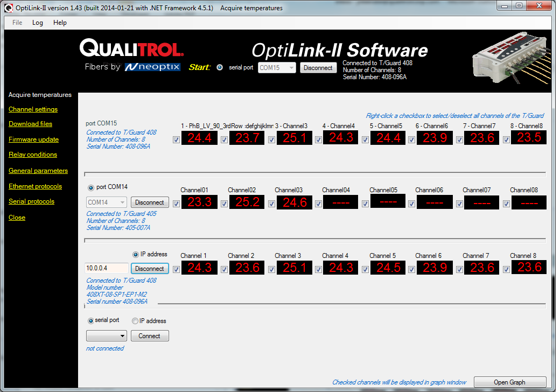Click the Qualitrol logo in the header

click(132, 48)
